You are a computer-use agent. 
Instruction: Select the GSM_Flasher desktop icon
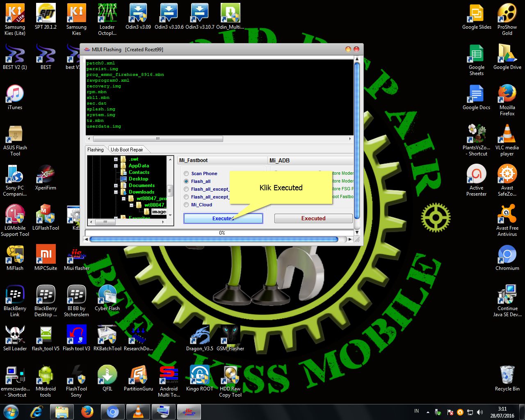pos(230,338)
